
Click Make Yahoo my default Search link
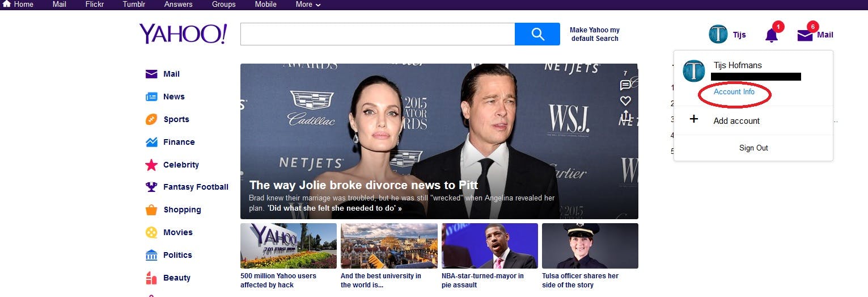click(x=595, y=34)
